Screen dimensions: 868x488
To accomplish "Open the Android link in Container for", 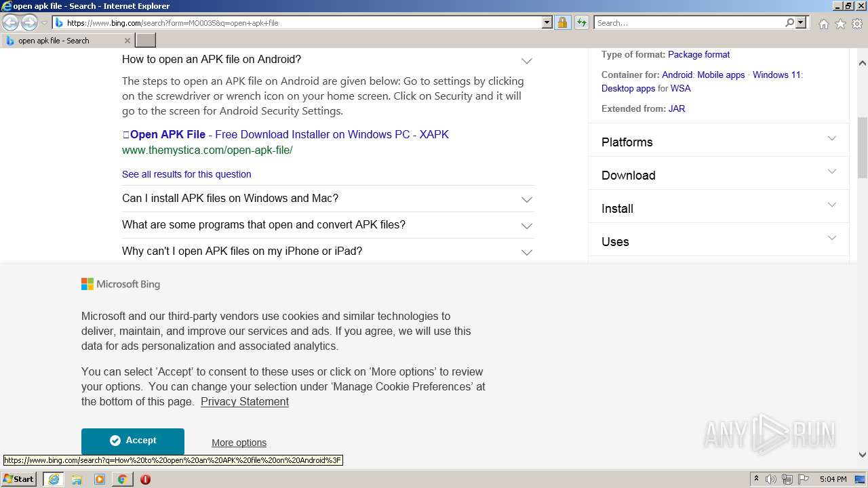I will 677,75.
